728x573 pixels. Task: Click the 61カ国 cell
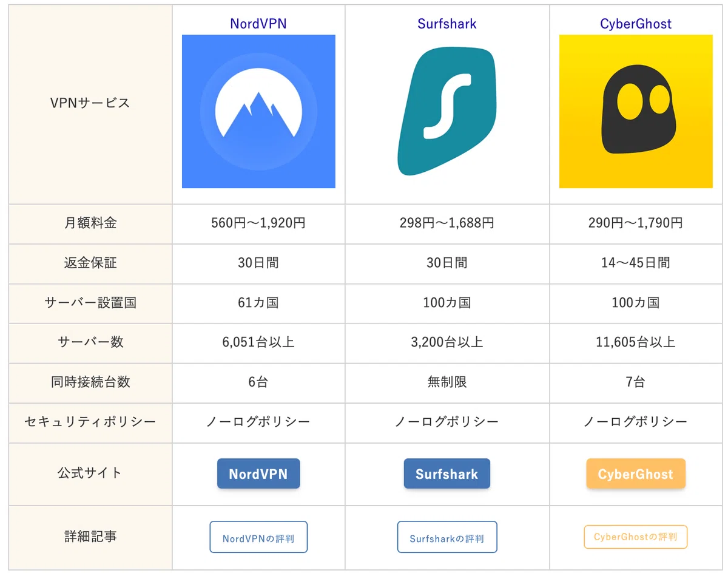pyautogui.click(x=258, y=303)
